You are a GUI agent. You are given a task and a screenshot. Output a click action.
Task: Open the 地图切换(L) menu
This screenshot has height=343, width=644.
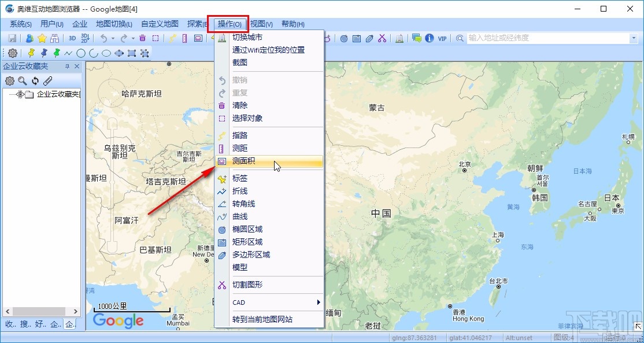114,24
